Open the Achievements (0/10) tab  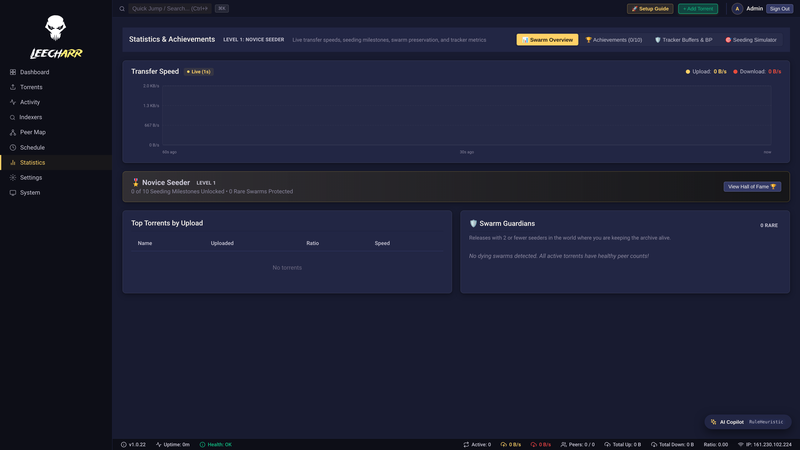click(614, 40)
